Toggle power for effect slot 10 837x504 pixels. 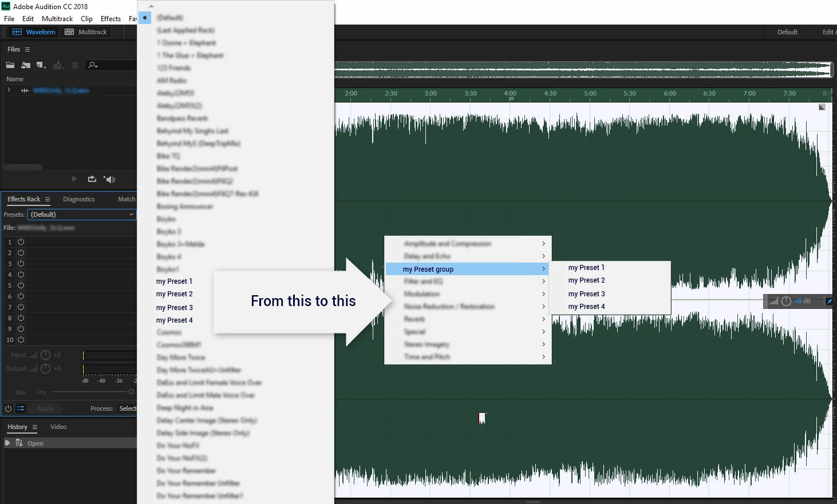click(x=21, y=340)
